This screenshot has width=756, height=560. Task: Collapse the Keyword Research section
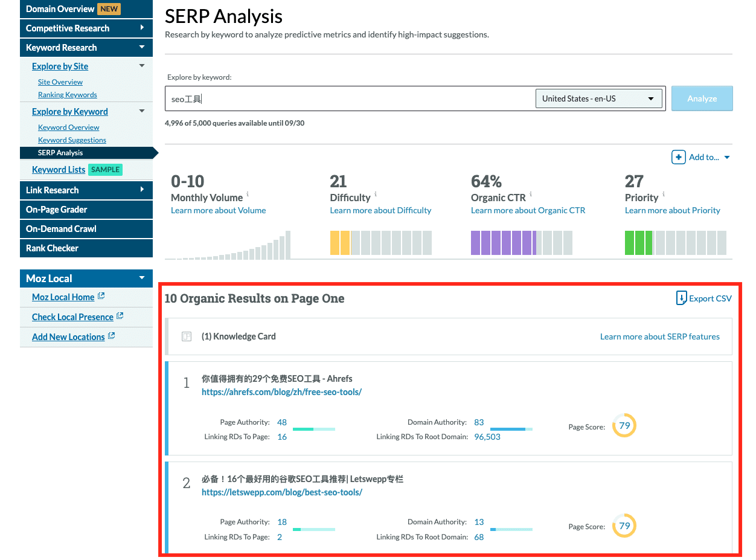pos(142,47)
